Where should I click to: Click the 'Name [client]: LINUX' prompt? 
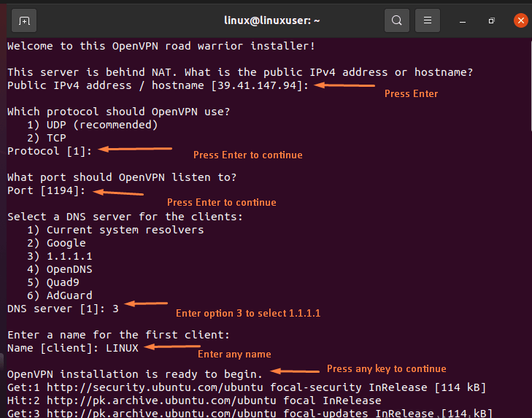point(73,348)
